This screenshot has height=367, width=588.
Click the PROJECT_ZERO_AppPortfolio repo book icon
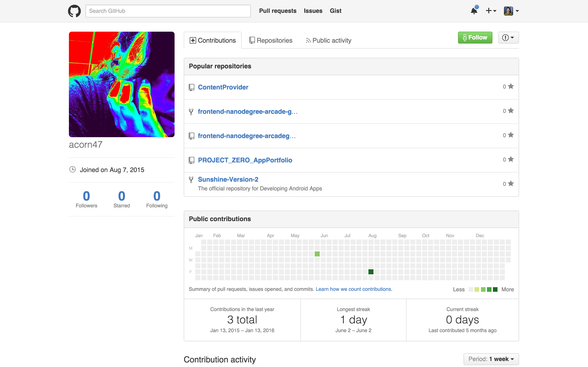point(192,160)
